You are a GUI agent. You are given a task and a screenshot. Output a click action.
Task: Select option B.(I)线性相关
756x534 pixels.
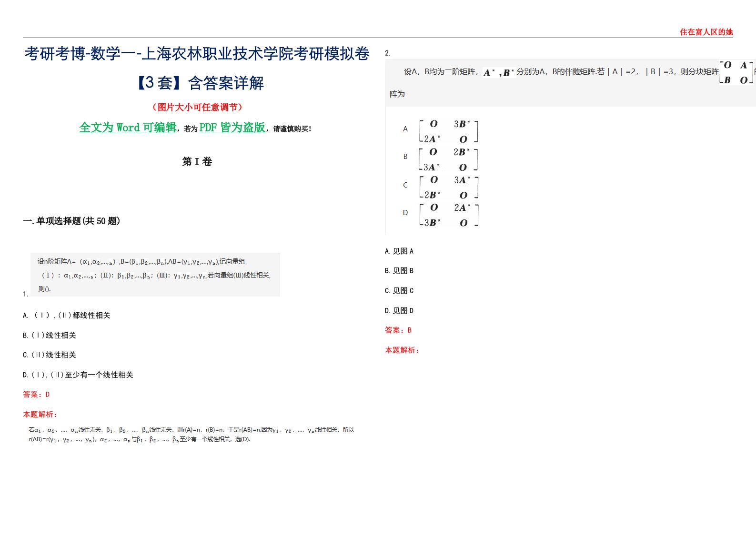(x=50, y=336)
